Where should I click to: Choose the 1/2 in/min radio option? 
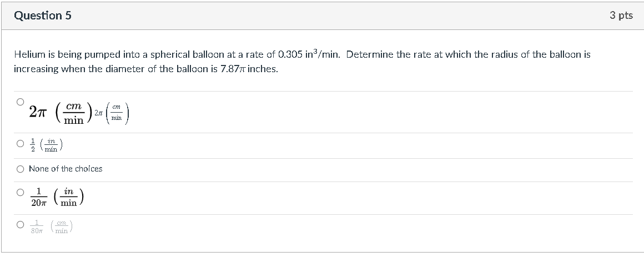pyautogui.click(x=20, y=144)
